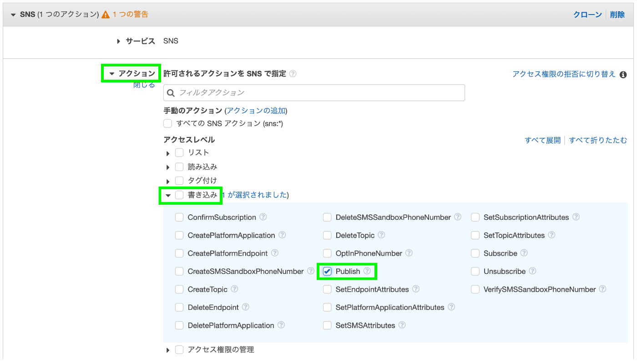Open the help icon beside VerifySMSSandboxPhoneNumber

pyautogui.click(x=602, y=289)
